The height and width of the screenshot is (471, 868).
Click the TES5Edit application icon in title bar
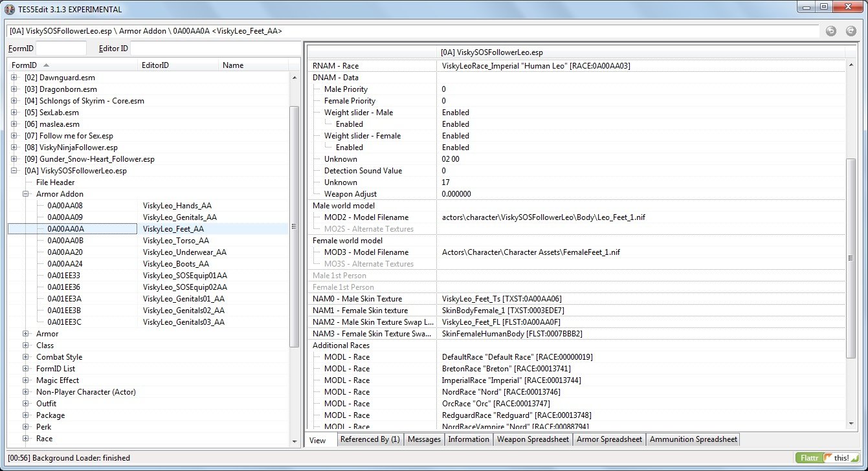(x=10, y=9)
